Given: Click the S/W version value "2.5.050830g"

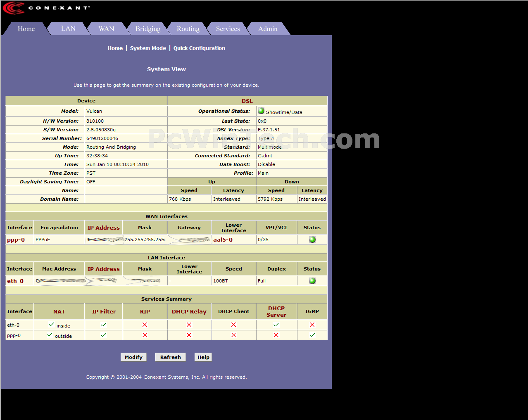Looking at the screenshot, I should (x=101, y=130).
